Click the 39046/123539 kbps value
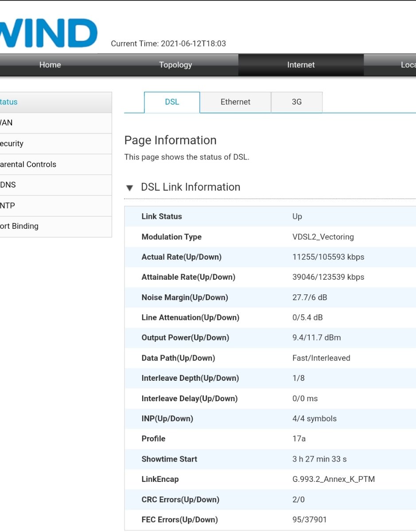 click(328, 277)
